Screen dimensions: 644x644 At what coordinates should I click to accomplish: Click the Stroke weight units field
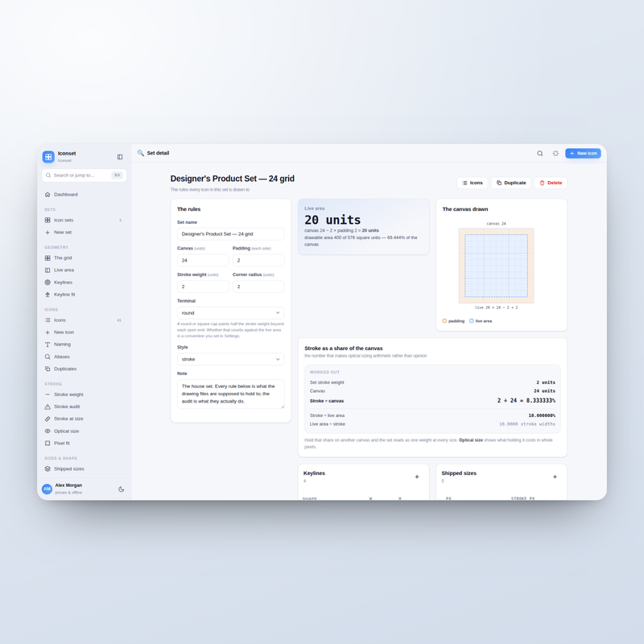[203, 287]
